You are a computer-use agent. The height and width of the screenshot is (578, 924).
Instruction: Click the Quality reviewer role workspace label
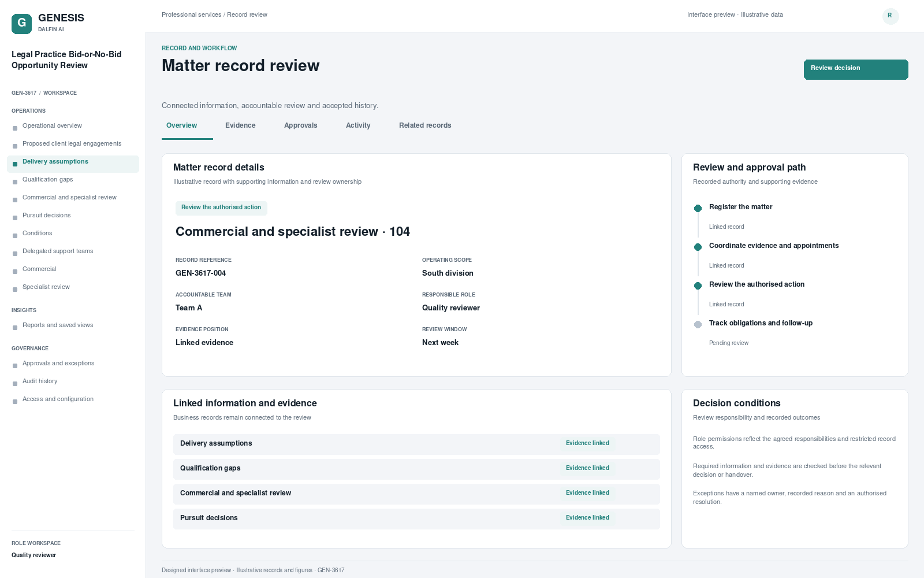33,555
